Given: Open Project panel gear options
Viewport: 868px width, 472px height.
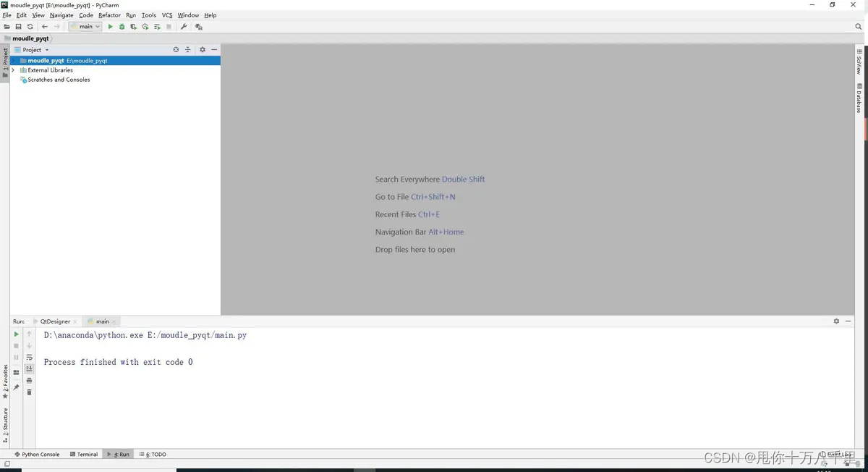Looking at the screenshot, I should pos(203,50).
